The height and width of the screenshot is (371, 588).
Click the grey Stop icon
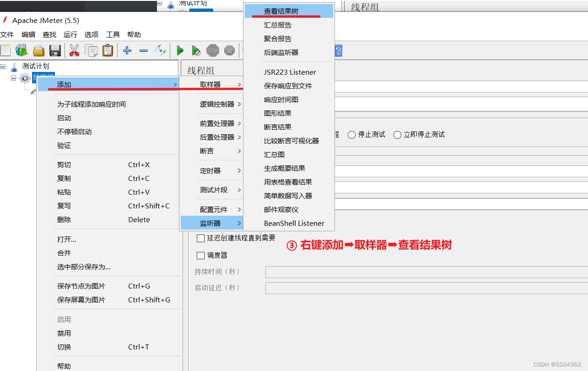click(x=213, y=50)
